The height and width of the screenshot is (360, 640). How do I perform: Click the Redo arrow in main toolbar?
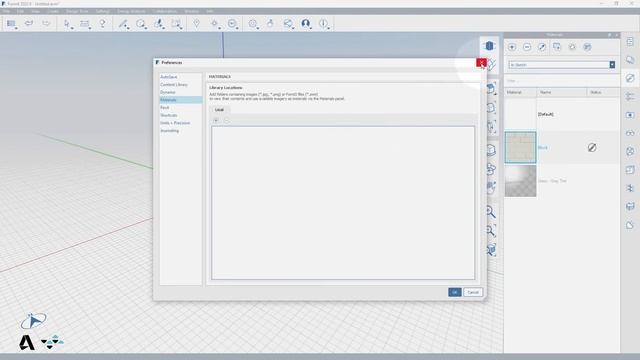click(46, 23)
